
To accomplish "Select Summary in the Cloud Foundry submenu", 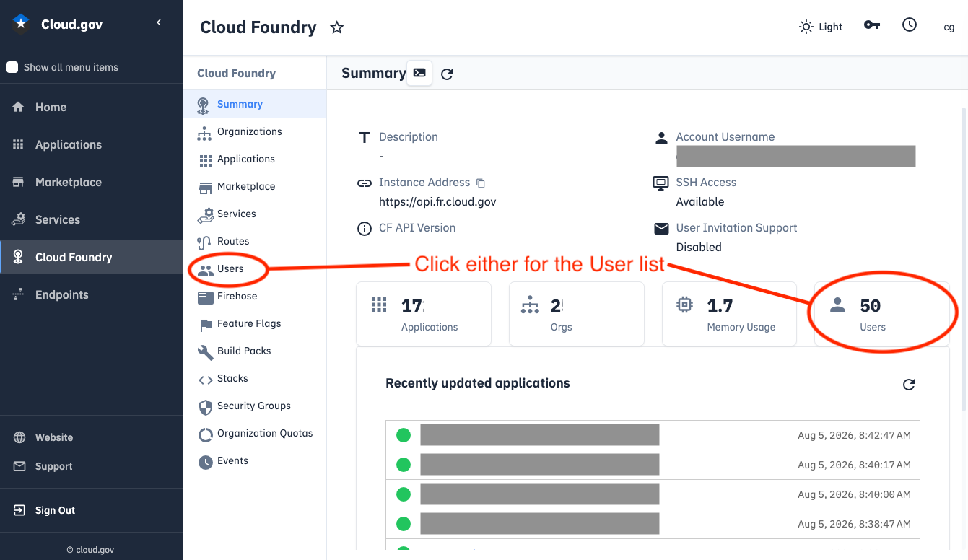I will click(255, 104).
